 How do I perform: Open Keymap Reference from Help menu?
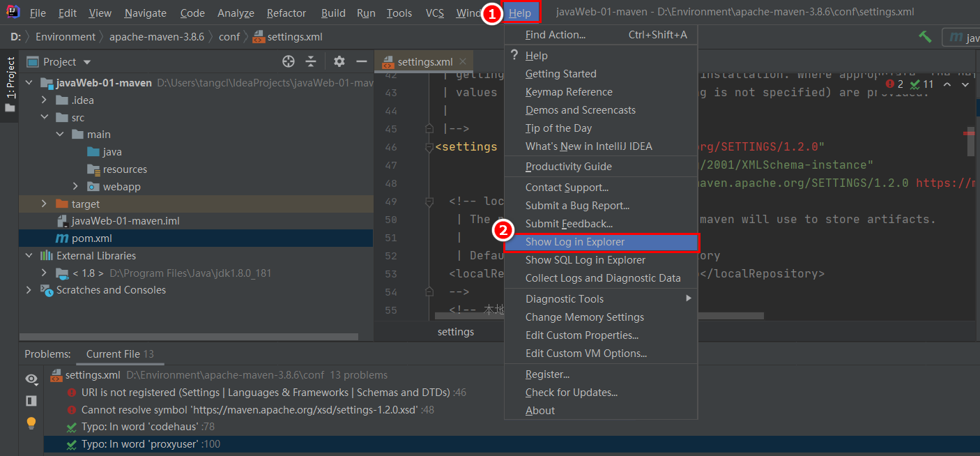(x=601, y=91)
